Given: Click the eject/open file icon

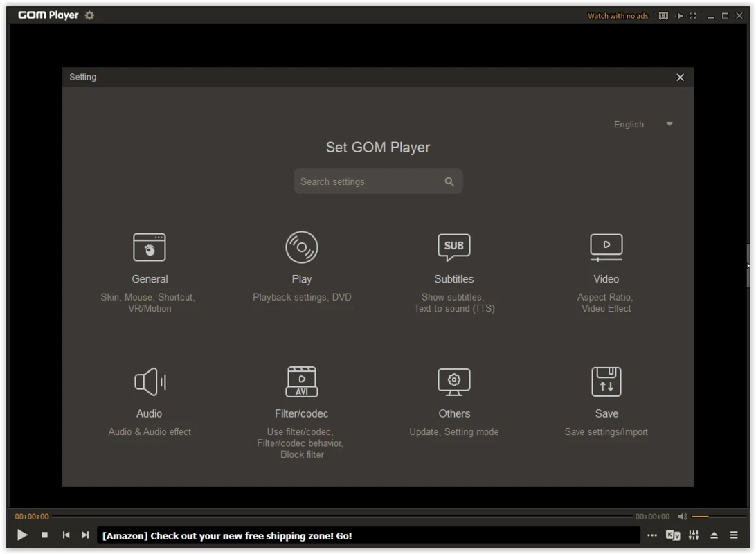Looking at the screenshot, I should click(x=714, y=535).
